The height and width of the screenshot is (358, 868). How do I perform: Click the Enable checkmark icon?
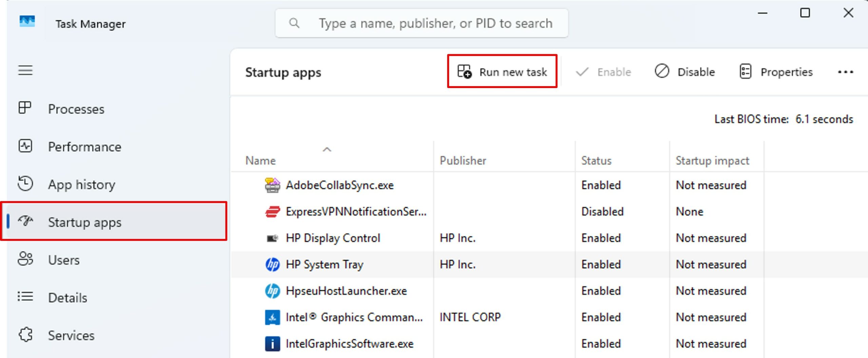click(582, 72)
